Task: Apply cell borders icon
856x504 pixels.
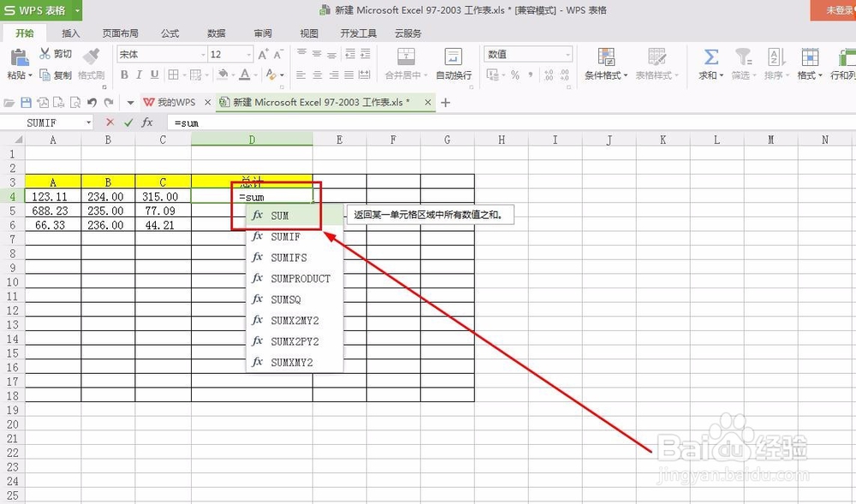Action: tap(174, 74)
